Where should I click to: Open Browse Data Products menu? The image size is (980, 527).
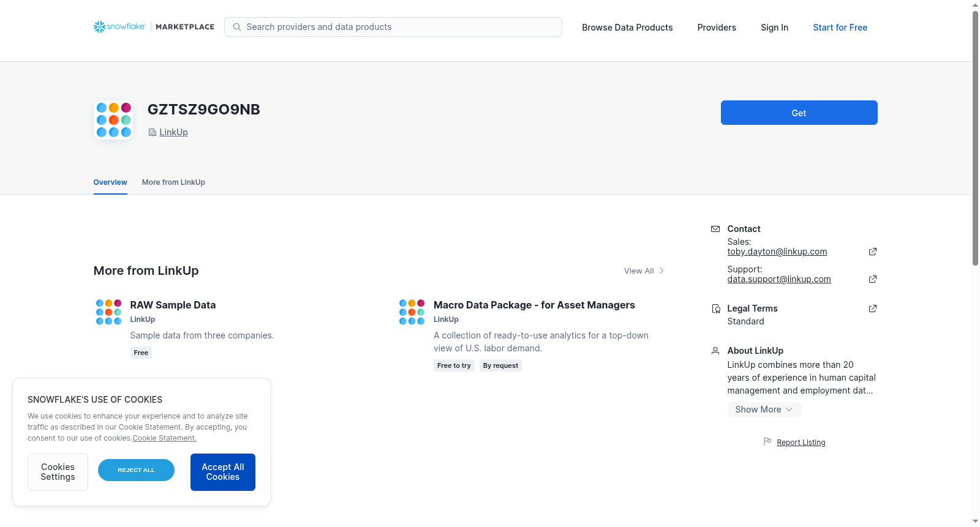(627, 28)
